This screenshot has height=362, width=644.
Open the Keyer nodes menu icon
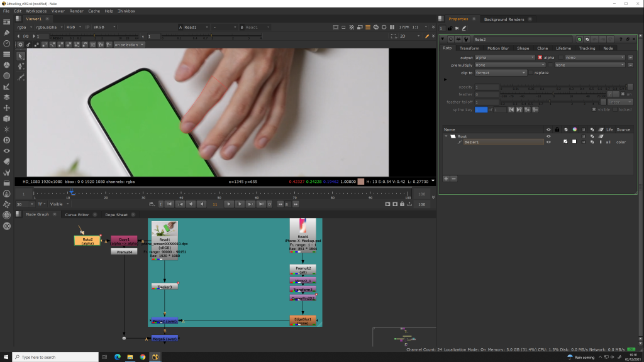tap(6, 87)
